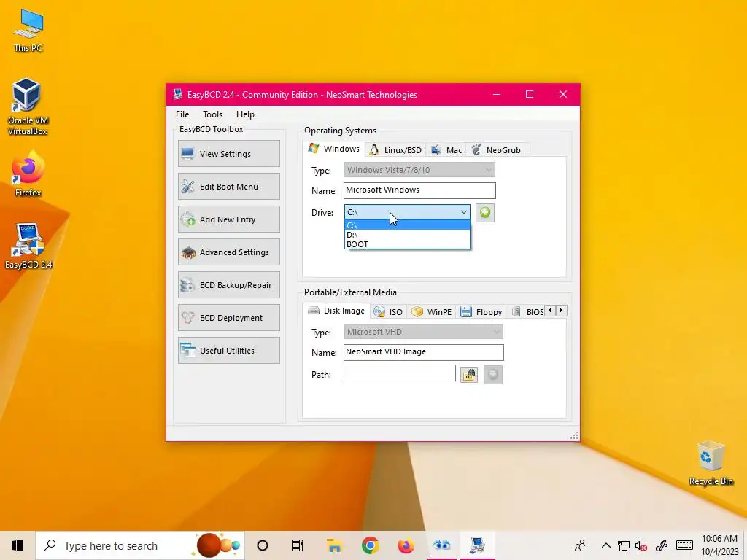Open the File menu
Screen dimensions: 747x560
[x=182, y=114]
